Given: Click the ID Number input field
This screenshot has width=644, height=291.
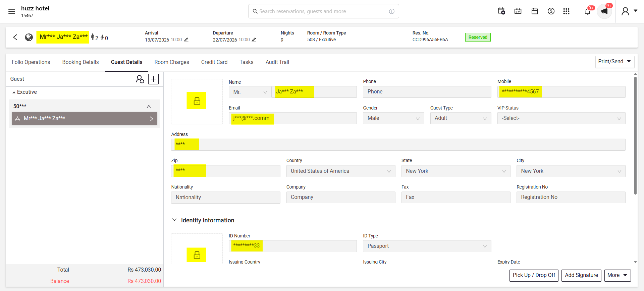Looking at the screenshot, I should click(x=293, y=246).
